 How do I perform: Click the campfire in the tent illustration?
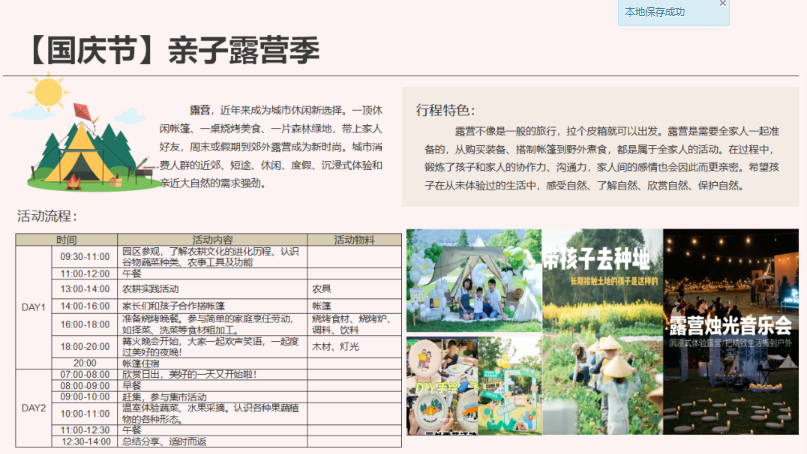pos(72,182)
